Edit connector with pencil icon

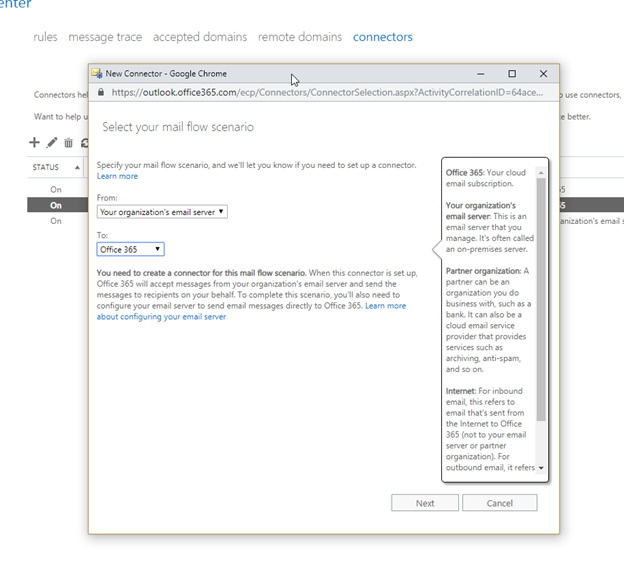pyautogui.click(x=52, y=142)
